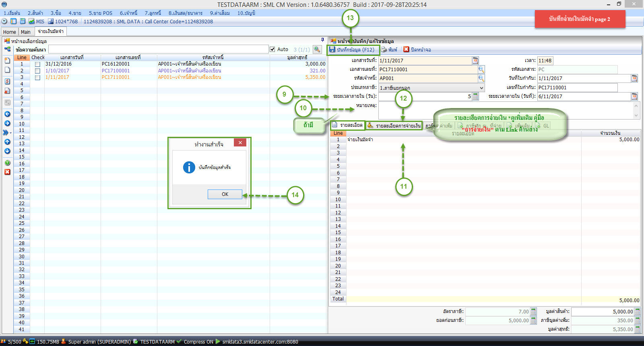Select the รายละเอียดการจ่ายเงิน payment details tab
This screenshot has height=346, width=644.
pyautogui.click(x=394, y=126)
